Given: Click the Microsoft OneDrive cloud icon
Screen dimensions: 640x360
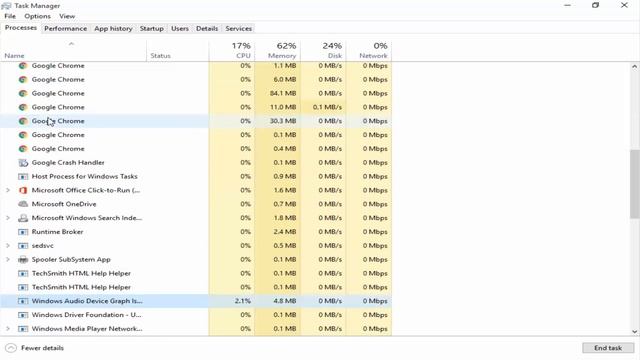Looking at the screenshot, I should pos(23,204).
